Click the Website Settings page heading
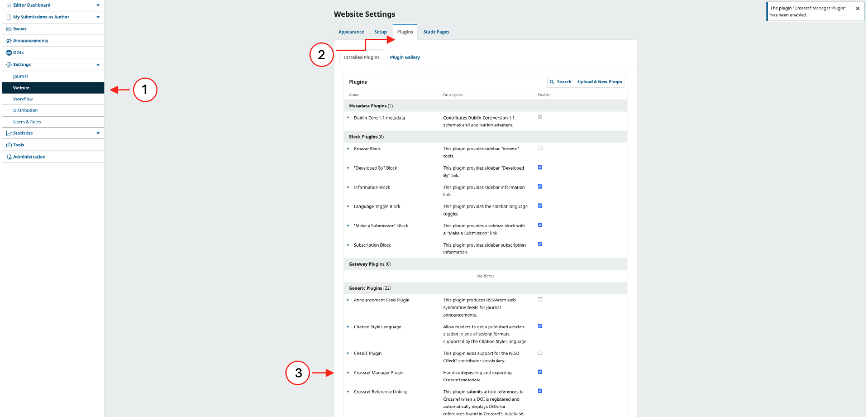Screen dimensions: 868x417 pos(364,14)
